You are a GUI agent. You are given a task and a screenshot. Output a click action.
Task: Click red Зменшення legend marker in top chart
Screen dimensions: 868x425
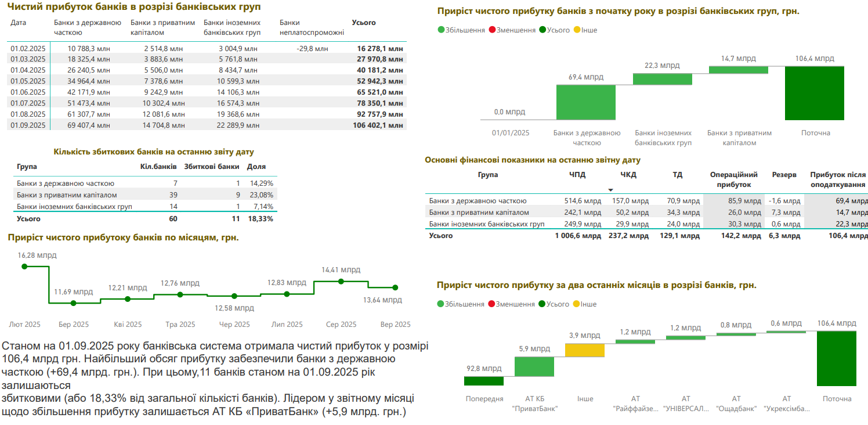(493, 30)
